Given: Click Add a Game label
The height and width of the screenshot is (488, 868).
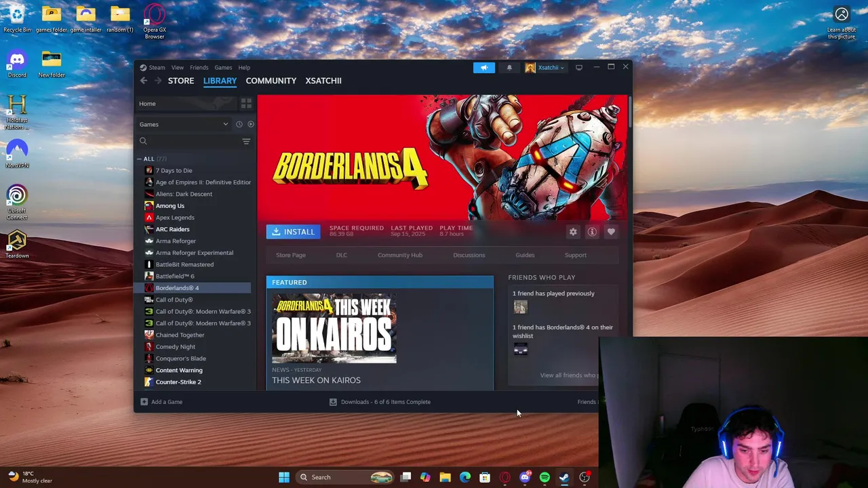Looking at the screenshot, I should coord(167,402).
